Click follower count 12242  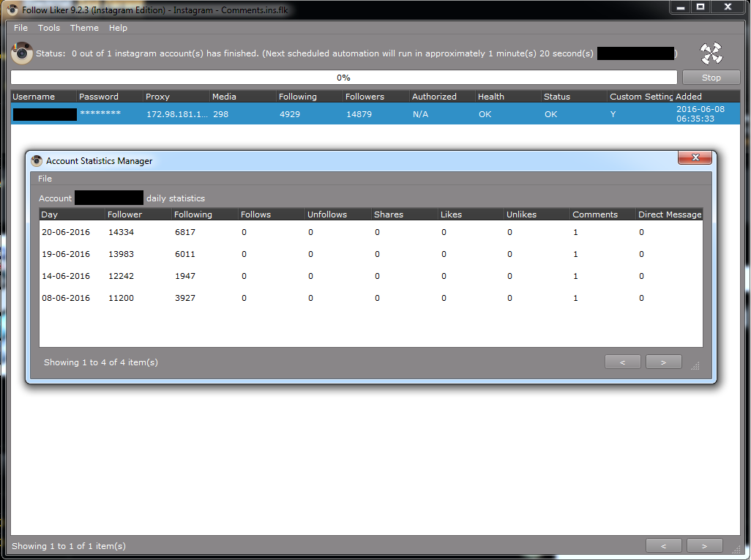(x=122, y=276)
